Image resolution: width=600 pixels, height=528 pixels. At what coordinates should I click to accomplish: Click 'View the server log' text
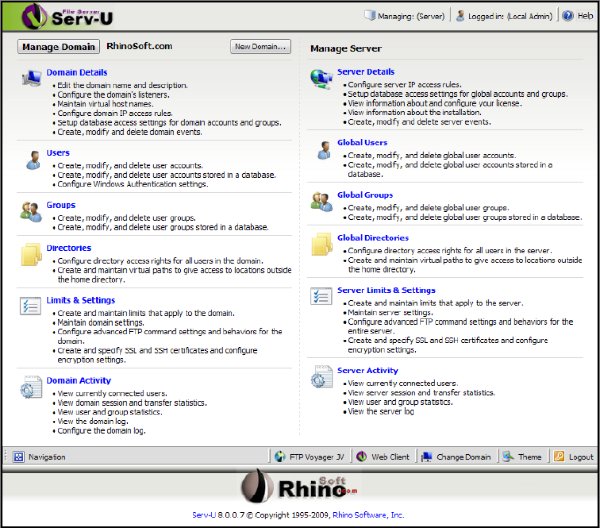[x=381, y=411]
